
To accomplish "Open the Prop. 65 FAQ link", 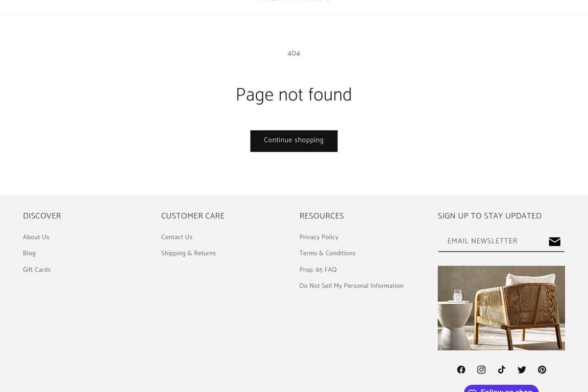I will pos(318,269).
